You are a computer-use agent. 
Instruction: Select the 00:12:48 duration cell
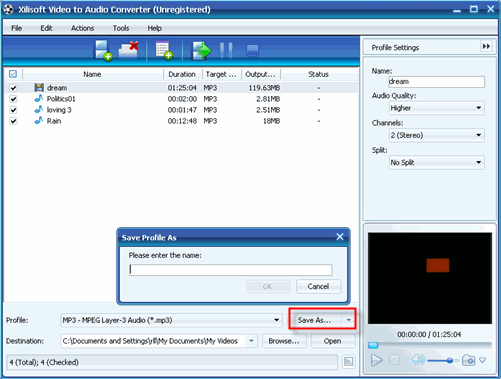click(x=182, y=121)
